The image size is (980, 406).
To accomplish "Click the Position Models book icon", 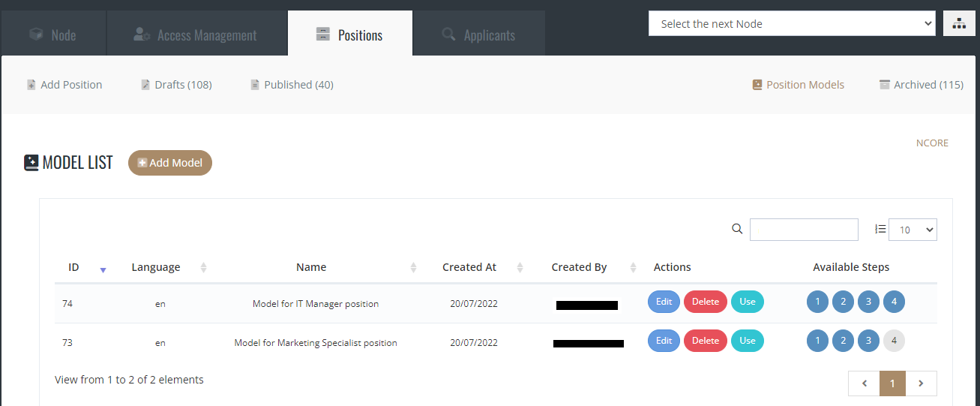I will [x=757, y=85].
